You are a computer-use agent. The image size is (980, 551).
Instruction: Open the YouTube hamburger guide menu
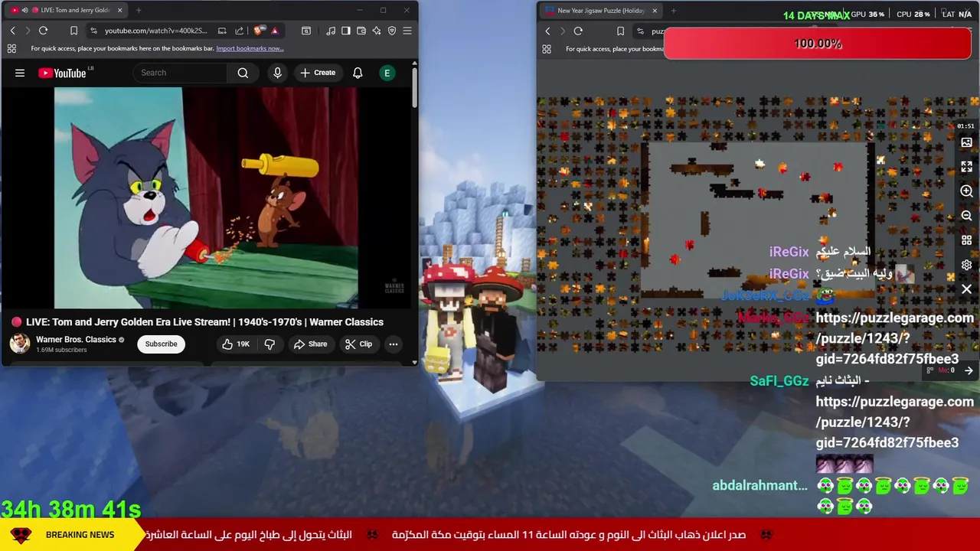point(20,73)
